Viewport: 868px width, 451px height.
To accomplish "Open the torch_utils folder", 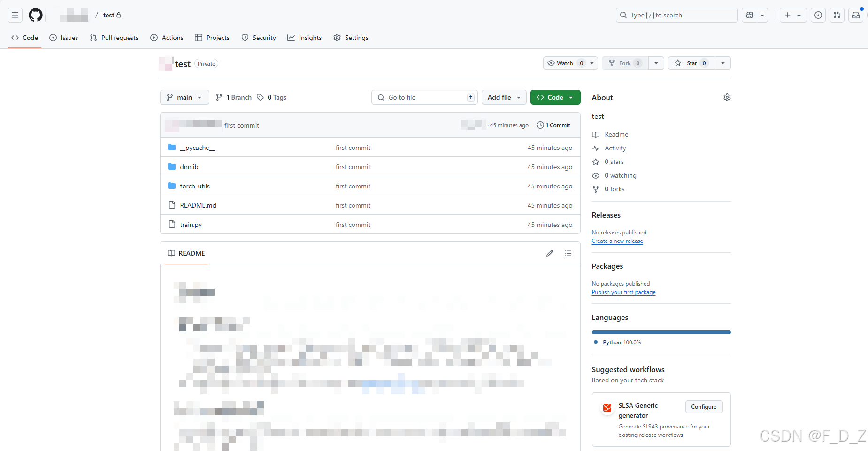I will (195, 186).
